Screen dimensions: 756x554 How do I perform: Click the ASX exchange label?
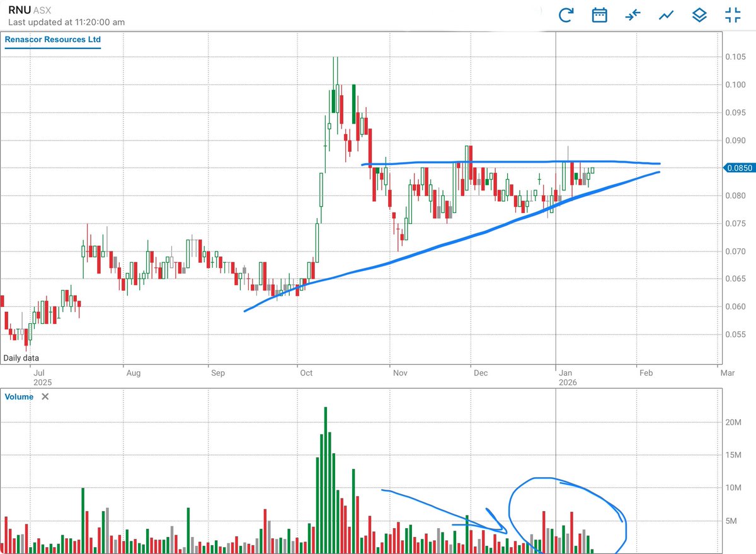click(42, 11)
